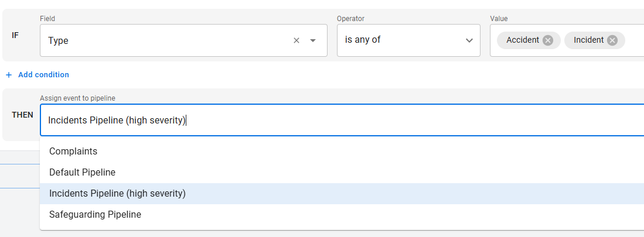Screen dimensions: 644x237
Task: Click the Add condition link text
Action: coord(43,75)
